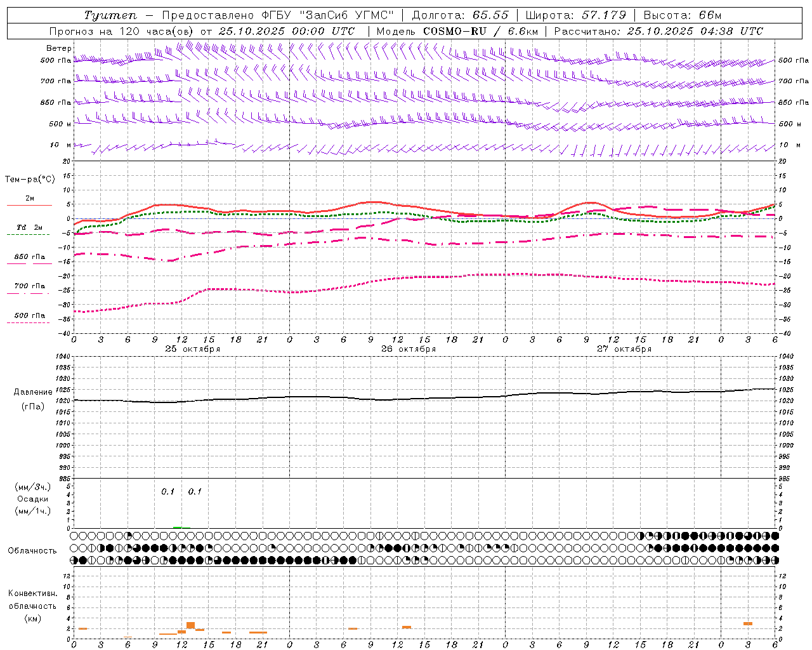Click the 26 октября date label
The height and width of the screenshot is (650, 812).
409,349
